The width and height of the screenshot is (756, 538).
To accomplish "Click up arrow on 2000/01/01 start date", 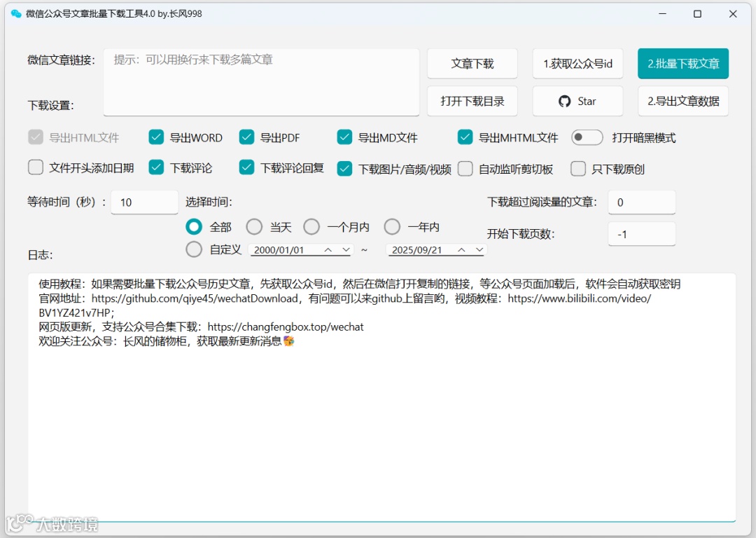I will 328,250.
